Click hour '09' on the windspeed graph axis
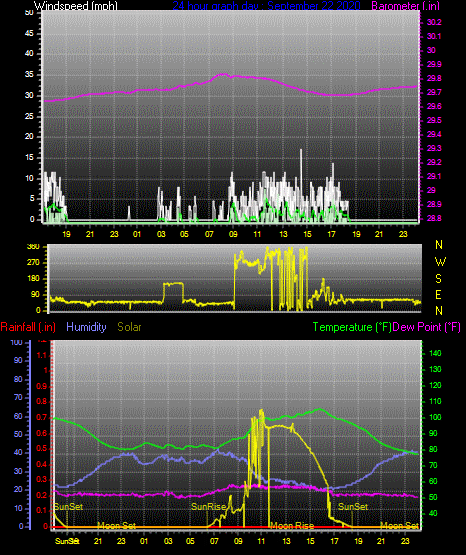466x555 pixels. 233,234
